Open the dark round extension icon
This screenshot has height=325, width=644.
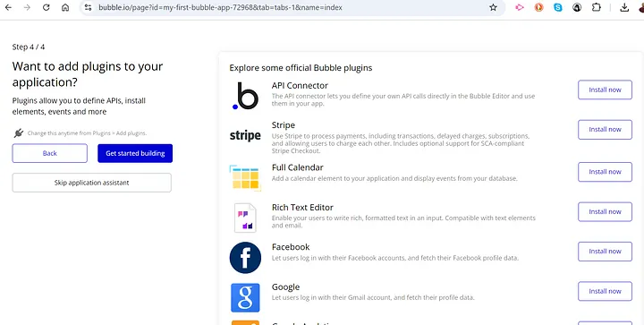pyautogui.click(x=577, y=7)
